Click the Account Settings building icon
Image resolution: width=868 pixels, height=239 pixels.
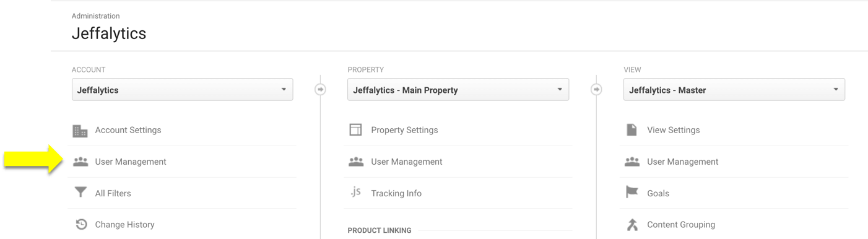[80, 131]
